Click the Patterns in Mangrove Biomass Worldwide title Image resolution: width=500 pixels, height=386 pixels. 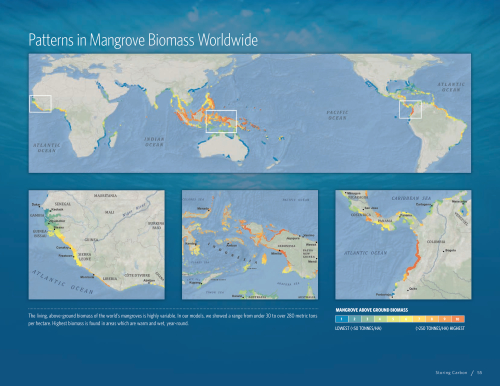(x=143, y=40)
